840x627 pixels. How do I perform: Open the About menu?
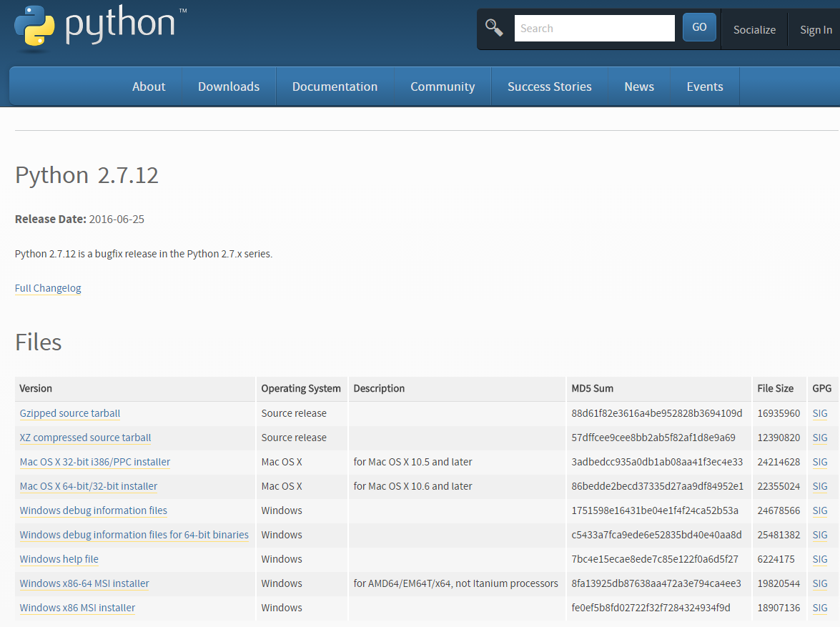click(x=149, y=87)
